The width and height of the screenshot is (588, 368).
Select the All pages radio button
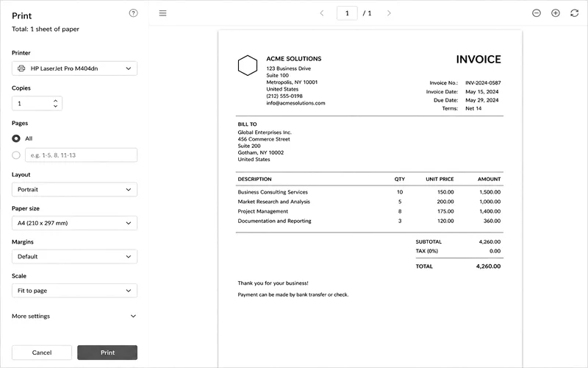(x=15, y=138)
